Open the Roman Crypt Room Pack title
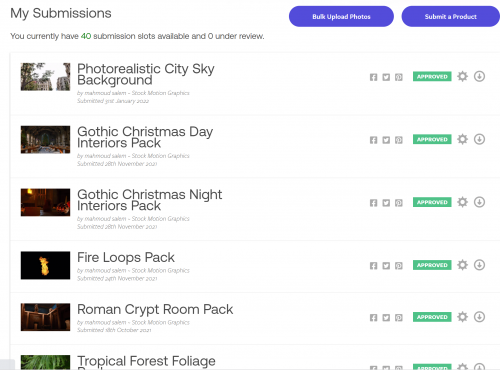 coord(155,309)
